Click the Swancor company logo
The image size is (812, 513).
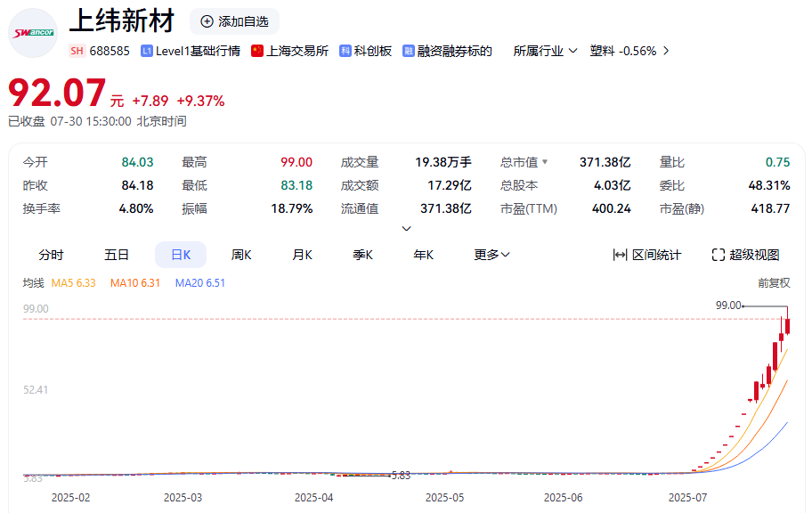33,33
